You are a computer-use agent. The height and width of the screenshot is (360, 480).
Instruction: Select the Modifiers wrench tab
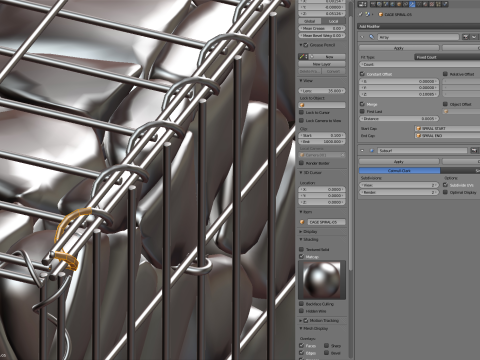(x=412, y=4)
